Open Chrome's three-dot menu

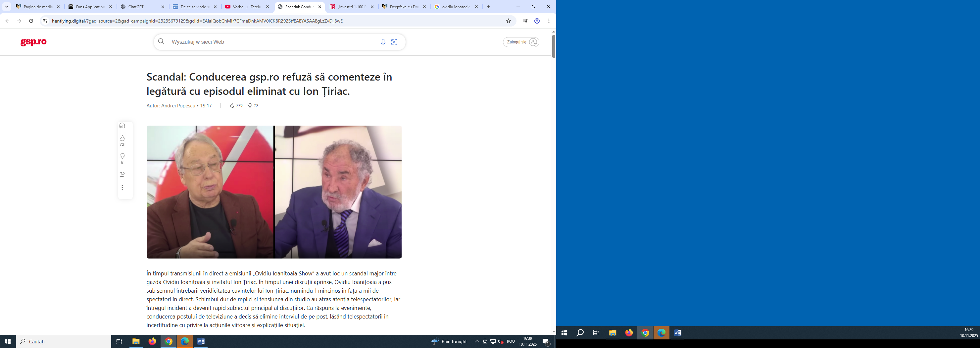(x=549, y=21)
